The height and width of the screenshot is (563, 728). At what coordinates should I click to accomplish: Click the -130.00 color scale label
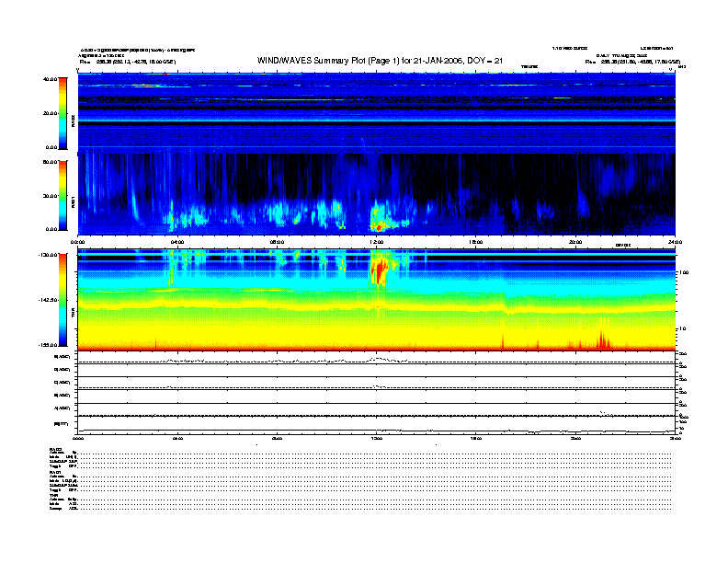click(x=48, y=255)
